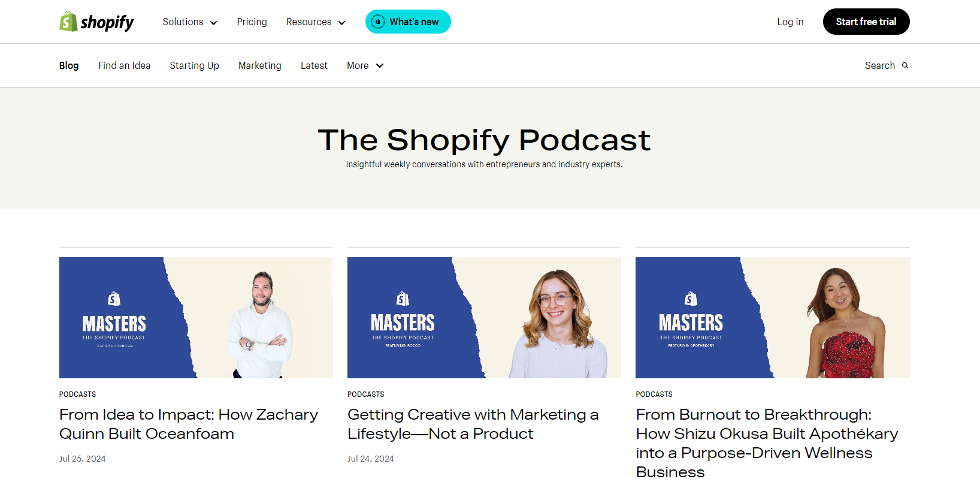
Task: Expand the Solutions dropdown
Action: pyautogui.click(x=190, y=22)
